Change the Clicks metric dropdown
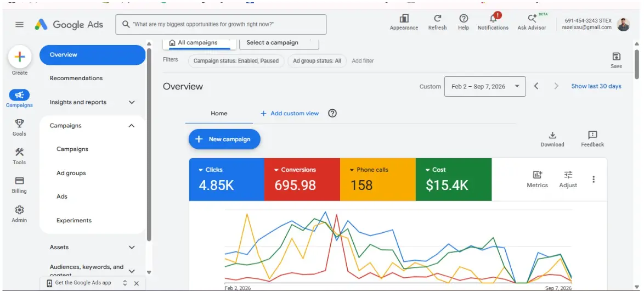 (211, 170)
